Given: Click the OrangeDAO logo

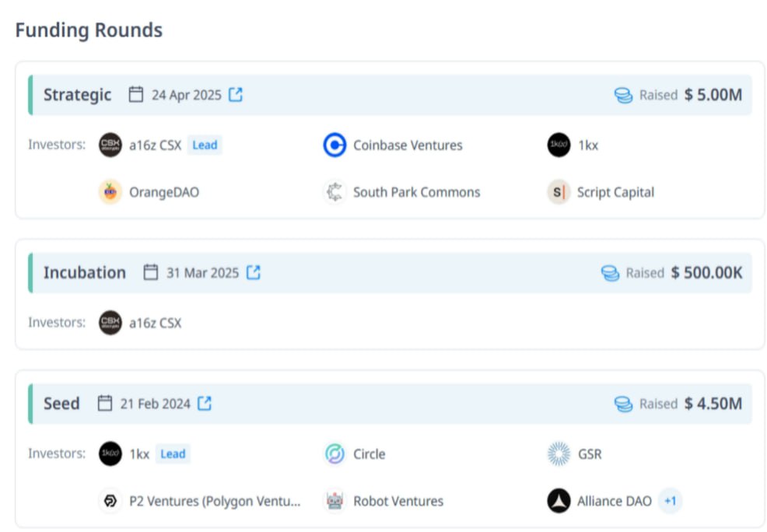Looking at the screenshot, I should pyautogui.click(x=110, y=191).
